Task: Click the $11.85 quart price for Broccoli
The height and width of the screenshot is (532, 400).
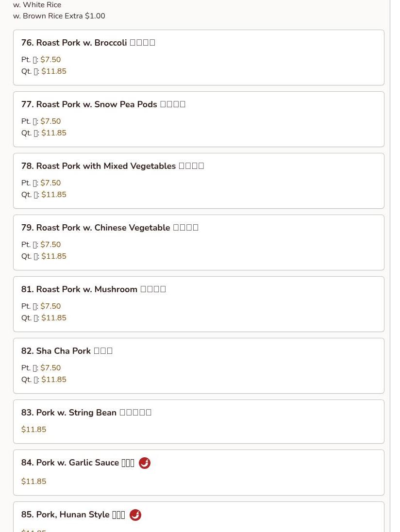Action: [x=54, y=71]
